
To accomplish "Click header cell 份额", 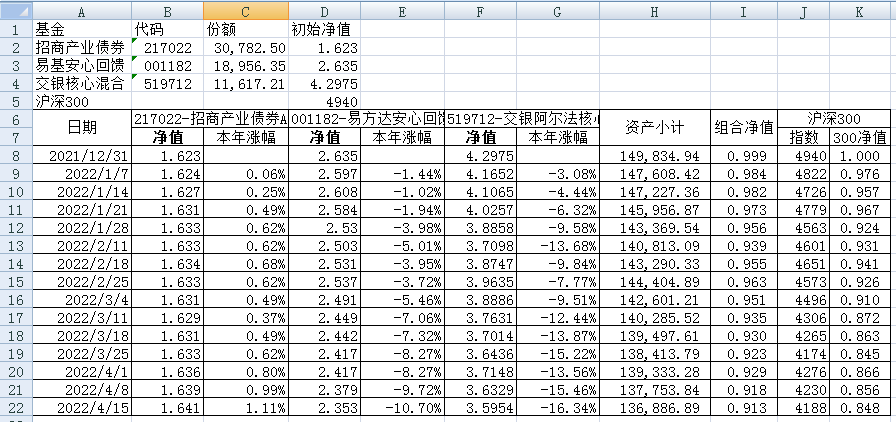I will coord(246,29).
